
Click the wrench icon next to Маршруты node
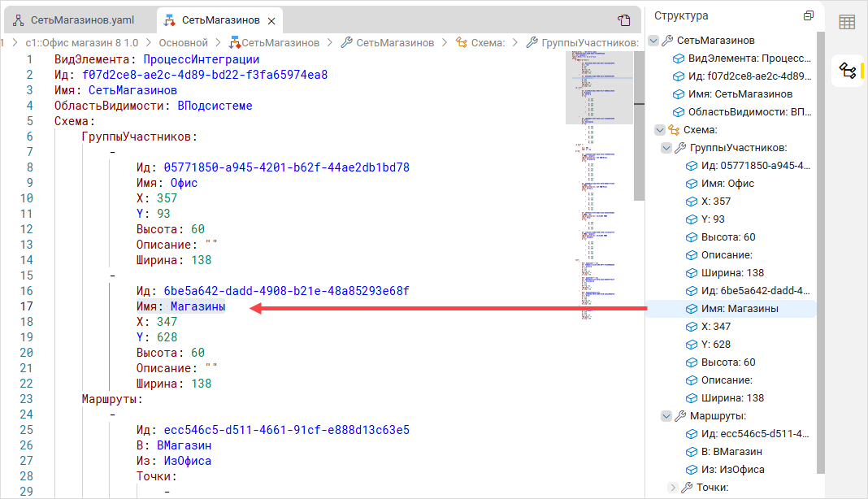pyautogui.click(x=679, y=416)
